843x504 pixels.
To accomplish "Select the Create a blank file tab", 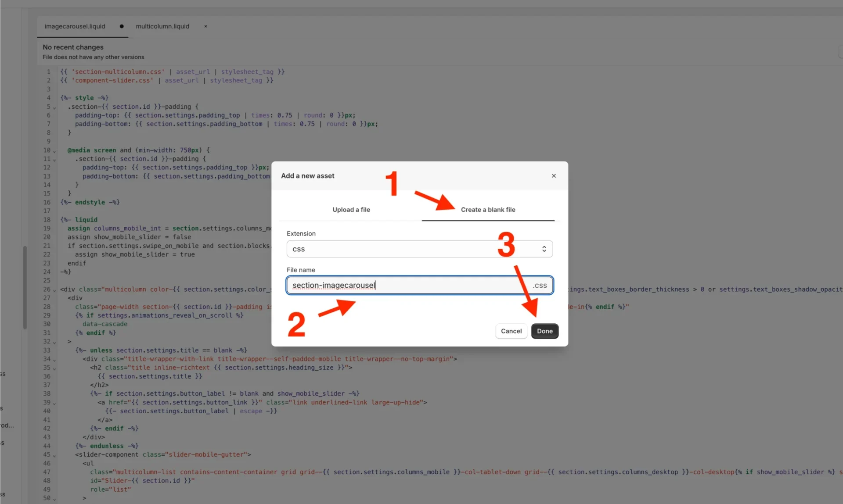I will coord(488,210).
